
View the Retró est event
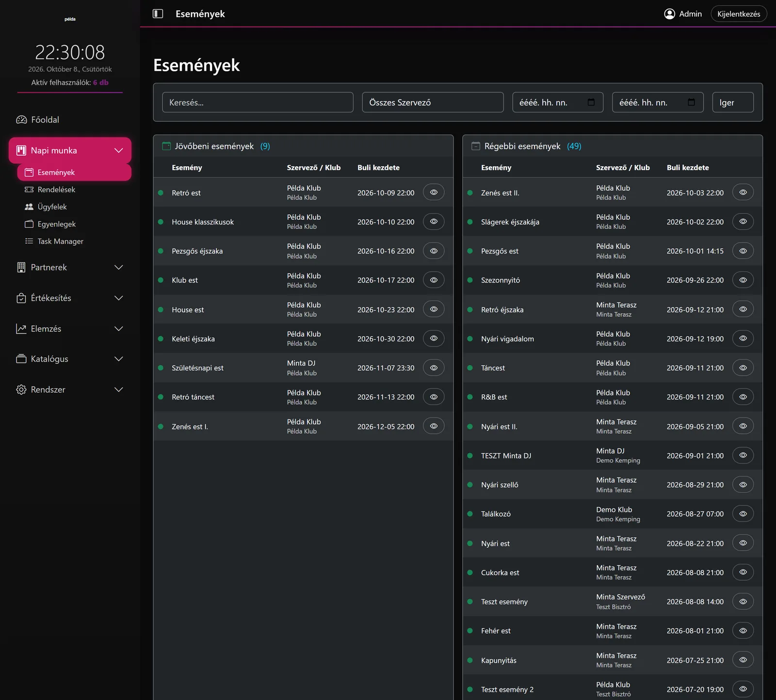point(434,192)
